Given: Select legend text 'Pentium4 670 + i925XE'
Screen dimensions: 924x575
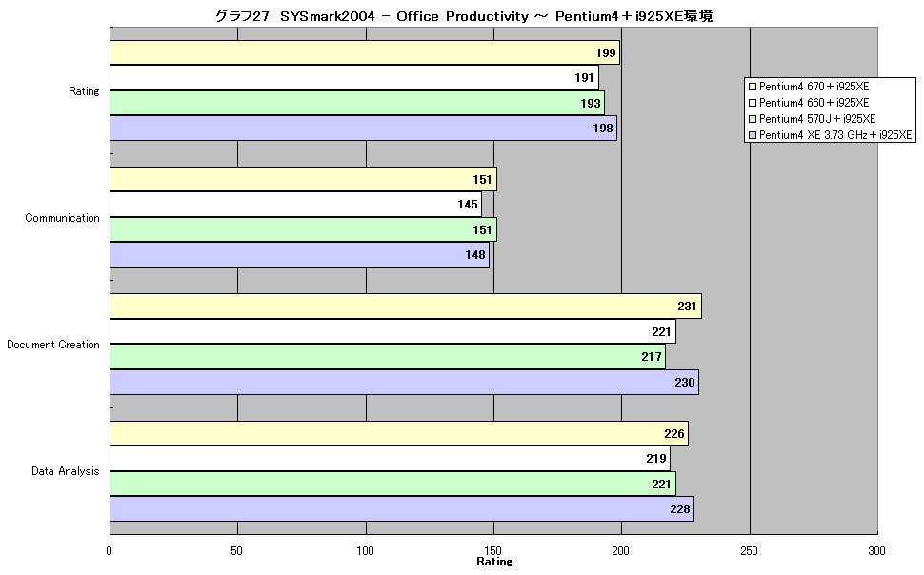Looking at the screenshot, I should click(x=814, y=87).
